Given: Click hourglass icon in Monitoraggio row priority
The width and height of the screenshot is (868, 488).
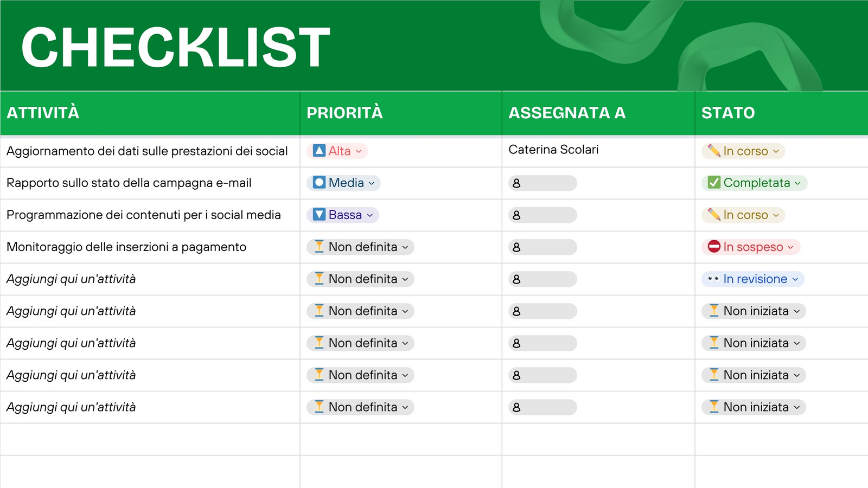Looking at the screenshot, I should 320,247.
